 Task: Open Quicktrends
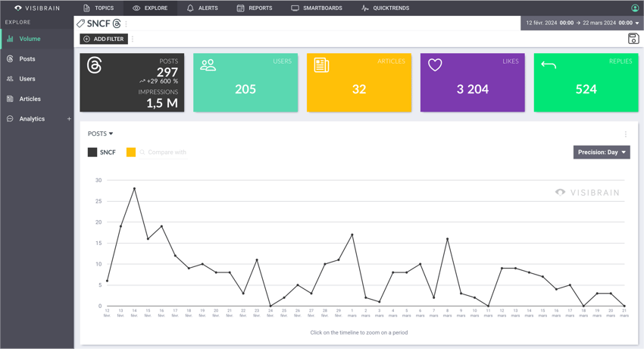pyautogui.click(x=386, y=8)
